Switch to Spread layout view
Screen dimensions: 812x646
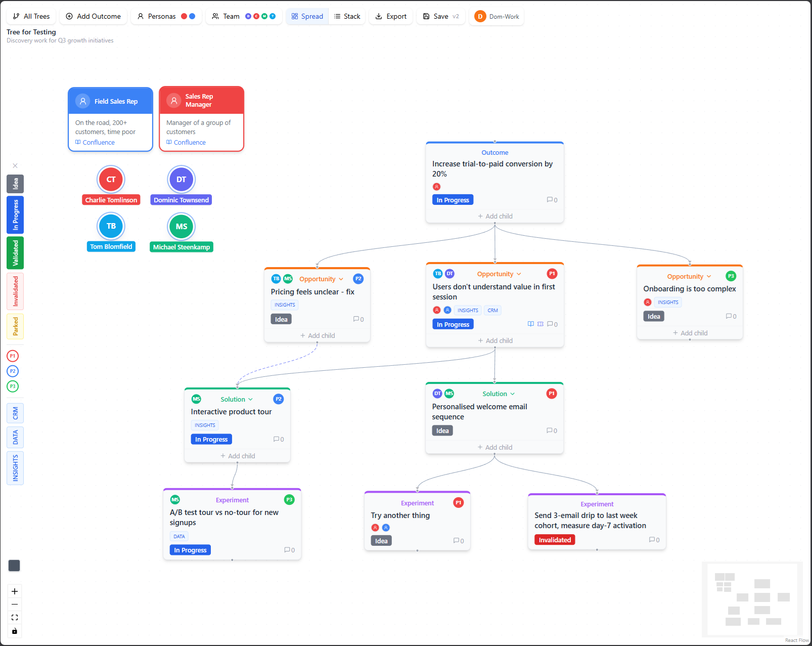(x=307, y=16)
